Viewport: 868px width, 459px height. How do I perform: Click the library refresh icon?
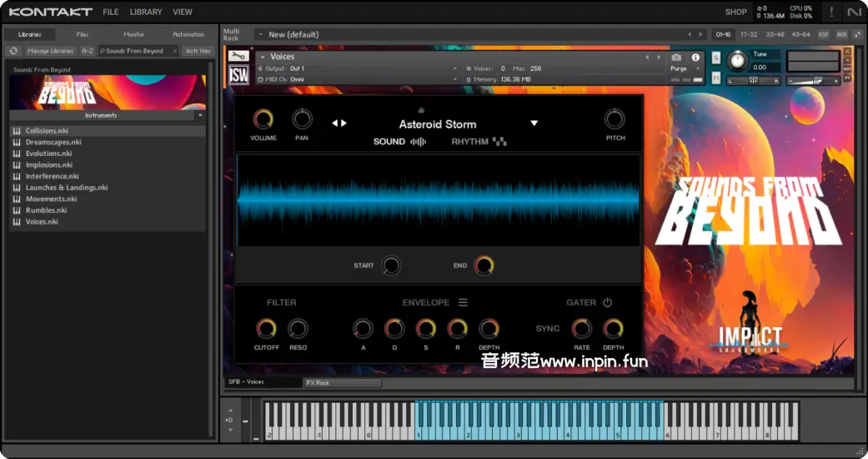tap(14, 51)
